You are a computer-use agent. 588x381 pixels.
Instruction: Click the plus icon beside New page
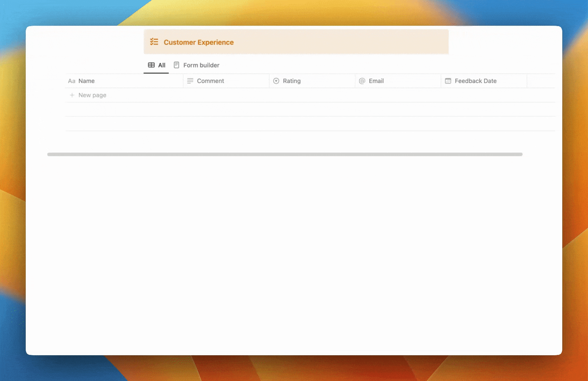click(72, 95)
